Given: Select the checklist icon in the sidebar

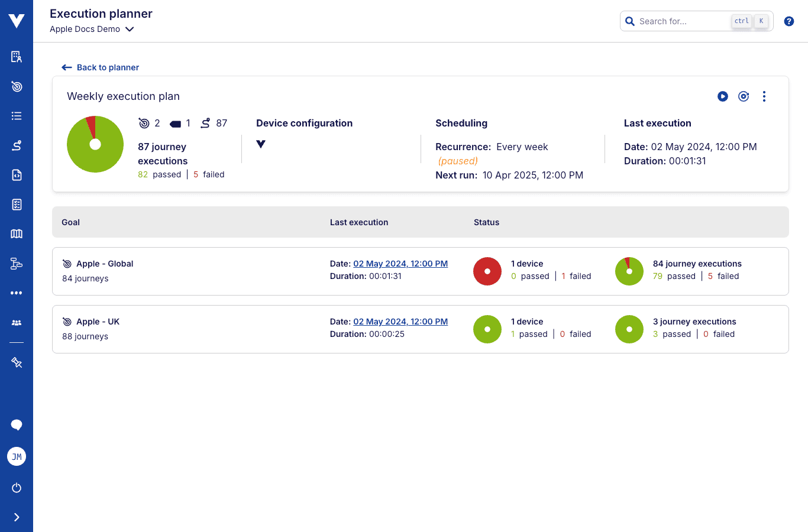Looking at the screenshot, I should pos(16,204).
